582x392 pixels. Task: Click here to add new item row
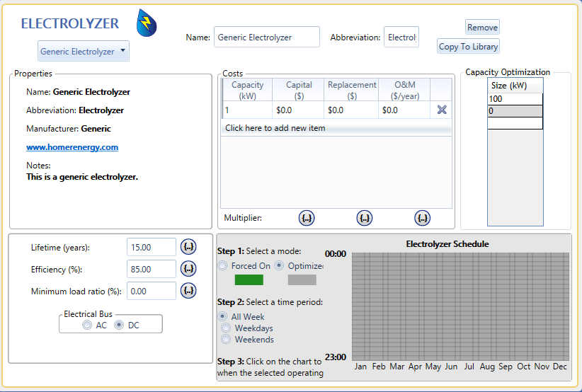coord(336,128)
